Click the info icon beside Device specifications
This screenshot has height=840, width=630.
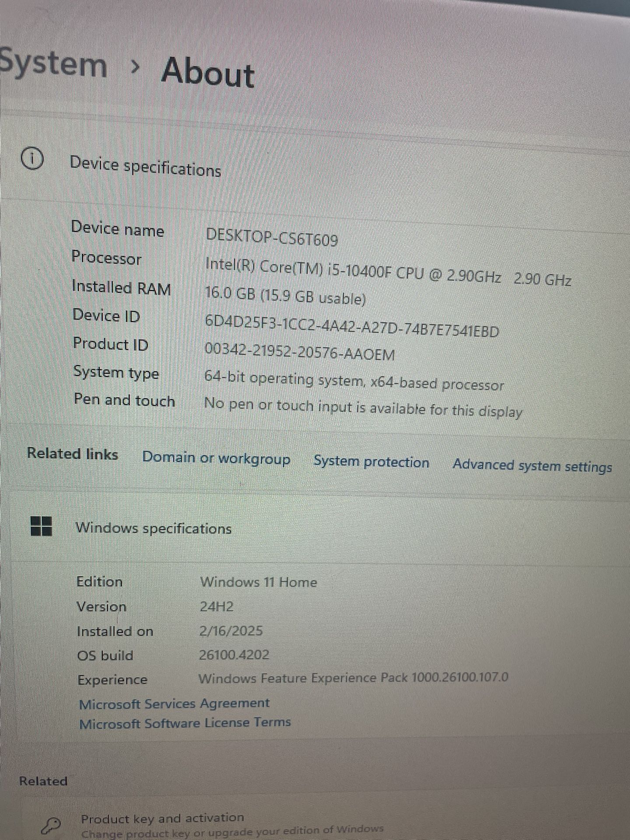coord(32,159)
